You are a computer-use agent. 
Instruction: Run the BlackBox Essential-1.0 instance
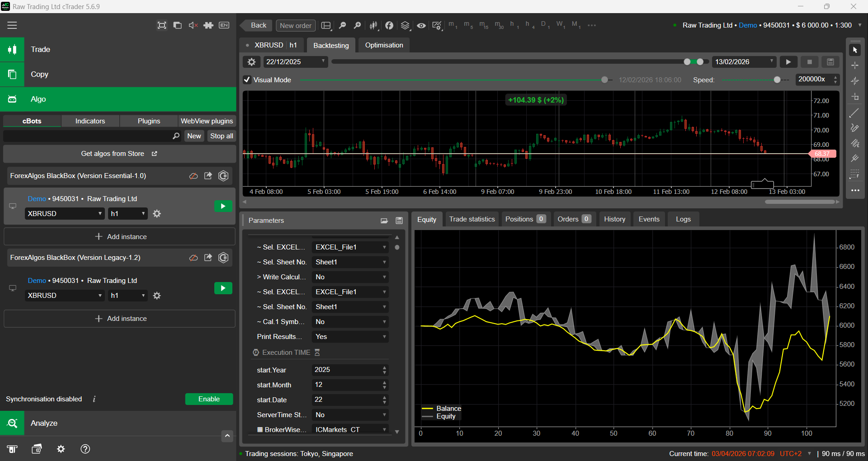[223, 207]
